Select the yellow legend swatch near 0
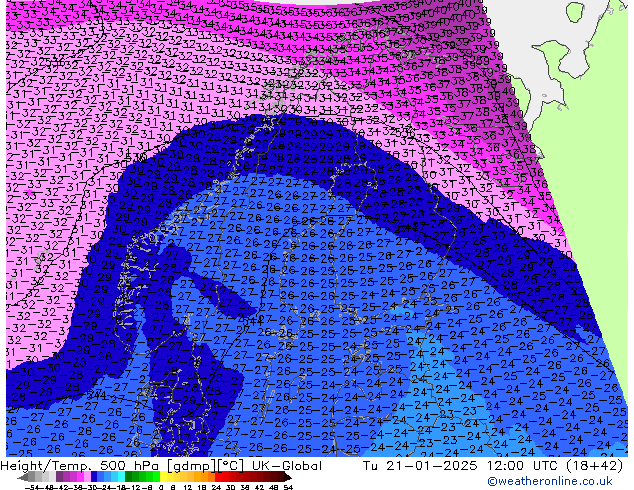 point(163,477)
